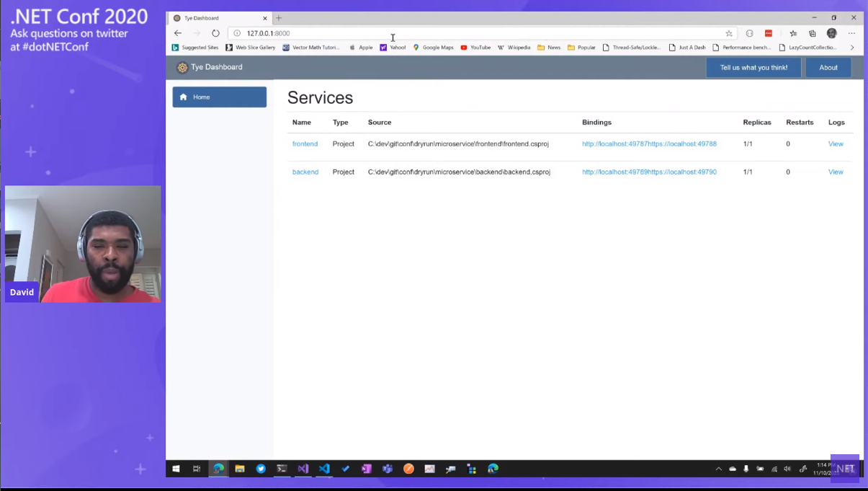The height and width of the screenshot is (491, 868).
Task: Bookmark page with the star icon
Action: (729, 33)
